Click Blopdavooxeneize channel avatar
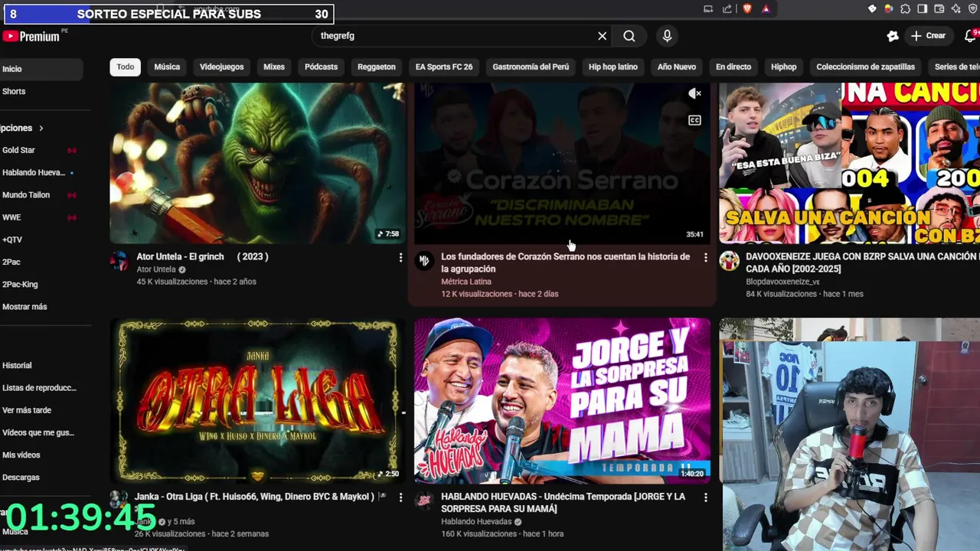Viewport: 980px width, 551px height. 729,261
